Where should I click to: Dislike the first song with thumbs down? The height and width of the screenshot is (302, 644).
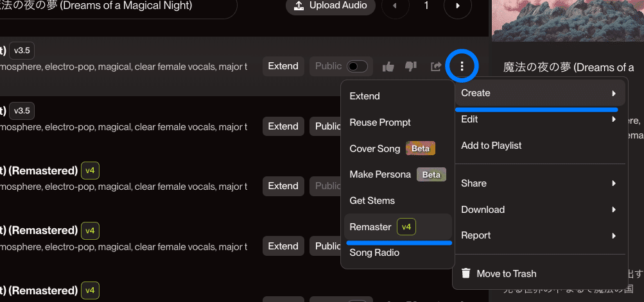click(411, 66)
